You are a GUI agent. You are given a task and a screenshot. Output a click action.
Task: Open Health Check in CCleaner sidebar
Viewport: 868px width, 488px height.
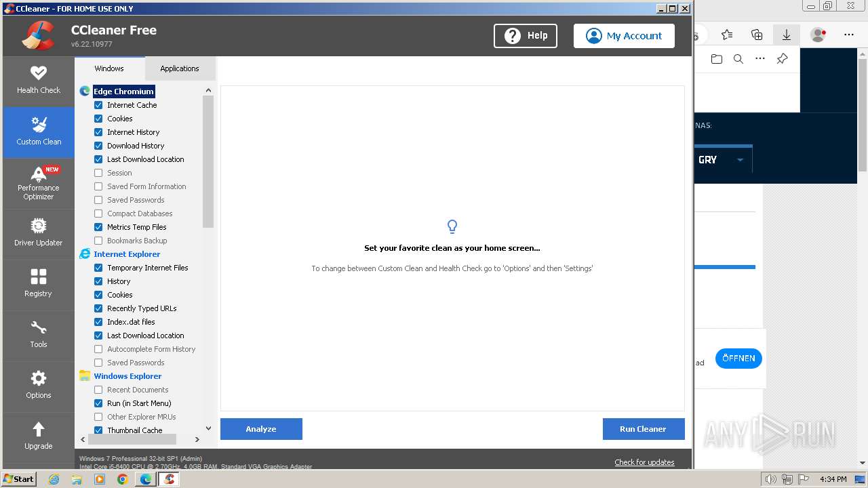click(39, 81)
